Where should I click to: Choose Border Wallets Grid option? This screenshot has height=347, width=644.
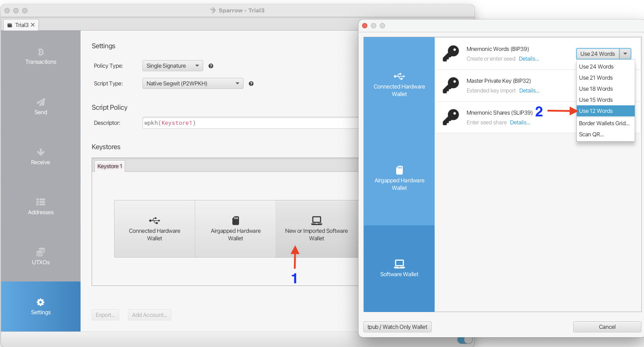605,123
